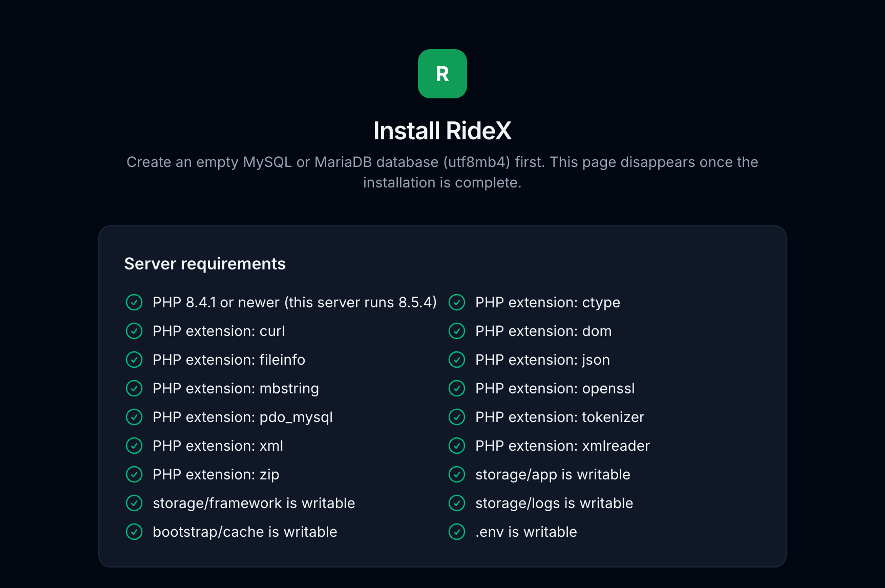This screenshot has height=588, width=885.
Task: Click the 'Create an empty MySQL' description text
Action: click(x=442, y=172)
